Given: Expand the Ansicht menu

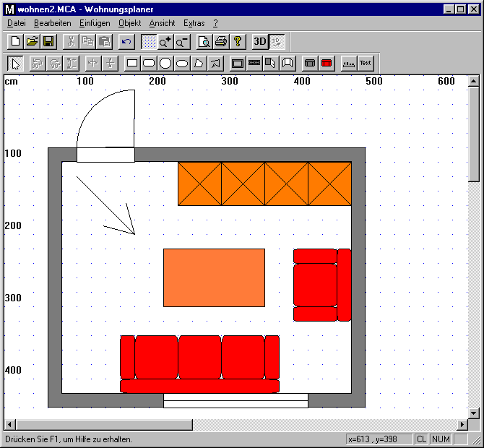Looking at the screenshot, I should click(x=162, y=23).
